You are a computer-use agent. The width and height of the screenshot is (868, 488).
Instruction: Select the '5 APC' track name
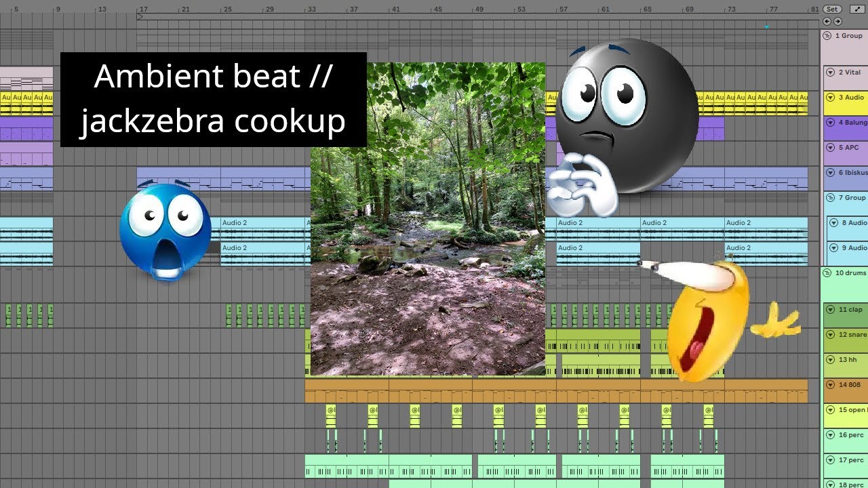(x=848, y=147)
